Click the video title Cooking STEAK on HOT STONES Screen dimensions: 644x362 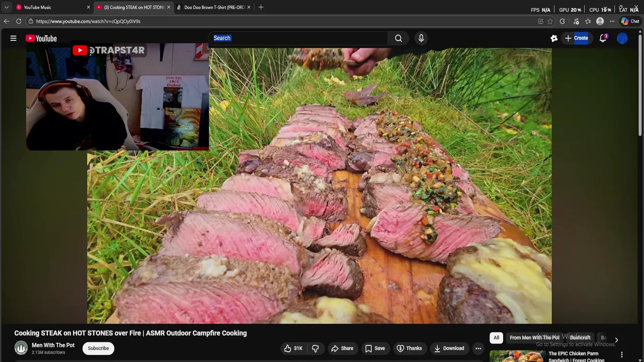(130, 333)
